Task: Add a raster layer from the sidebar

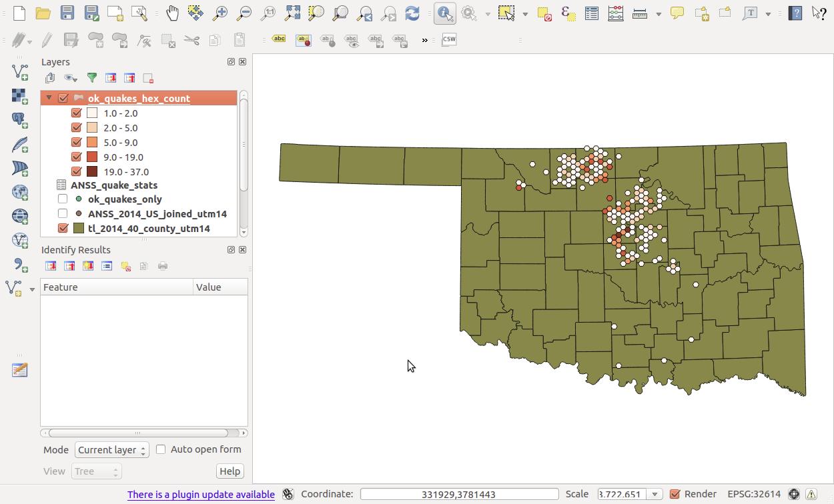Action: click(19, 96)
